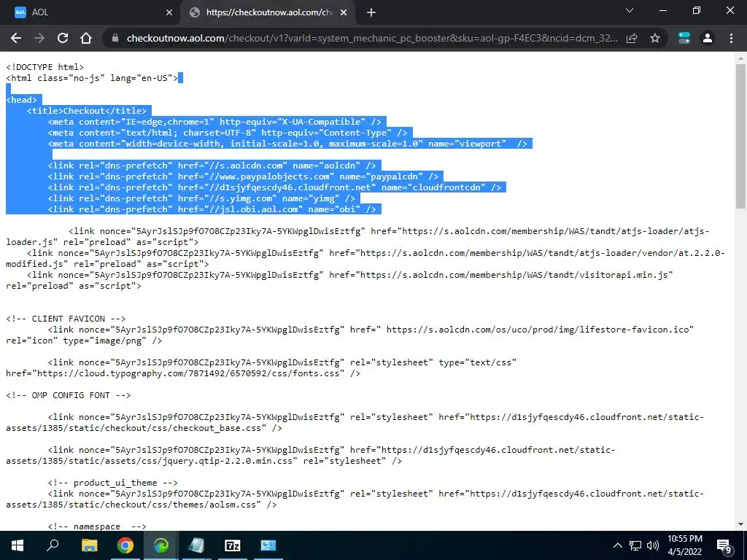This screenshot has width=747, height=560.
Task: Open Windows taskbar search
Action: 53,545
